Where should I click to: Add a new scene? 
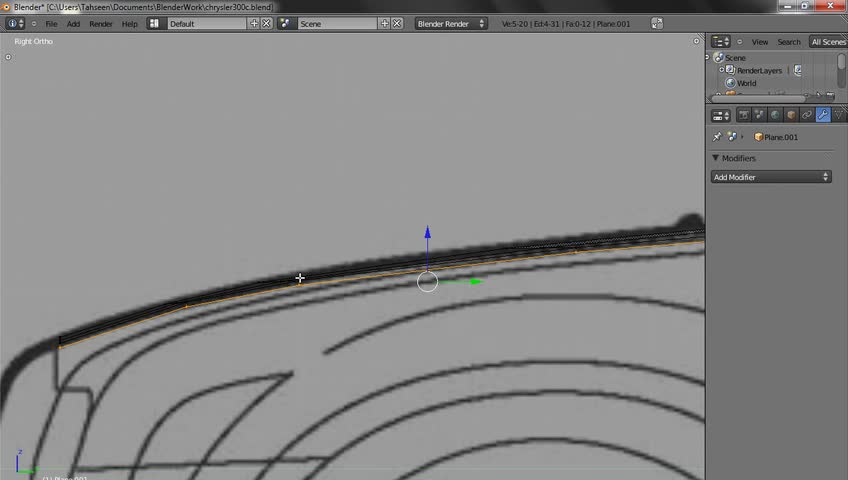tap(385, 23)
